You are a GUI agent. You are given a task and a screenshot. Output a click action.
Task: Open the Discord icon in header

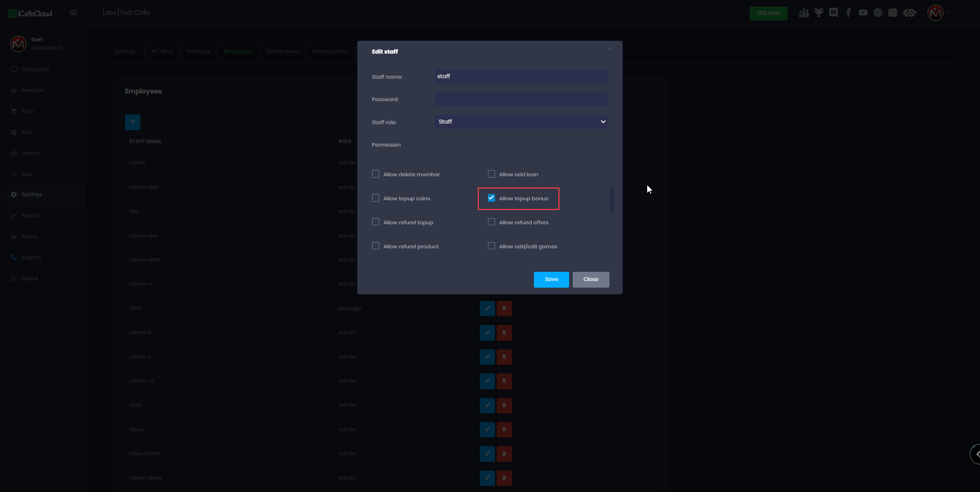(x=834, y=13)
